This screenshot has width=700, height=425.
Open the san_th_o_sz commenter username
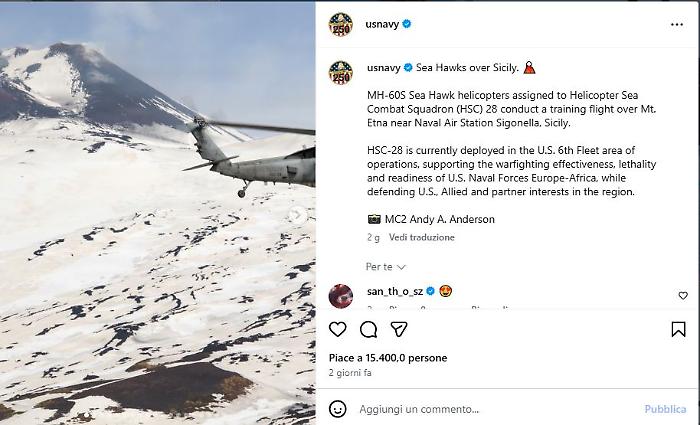tap(395, 292)
